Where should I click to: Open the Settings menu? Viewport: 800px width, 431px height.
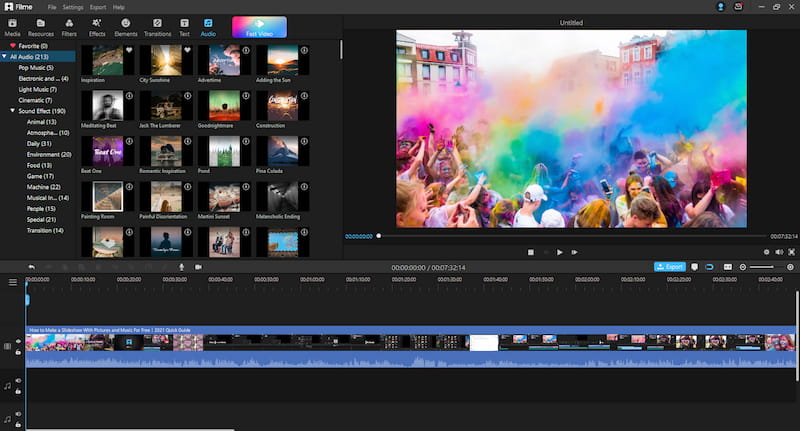(x=73, y=7)
